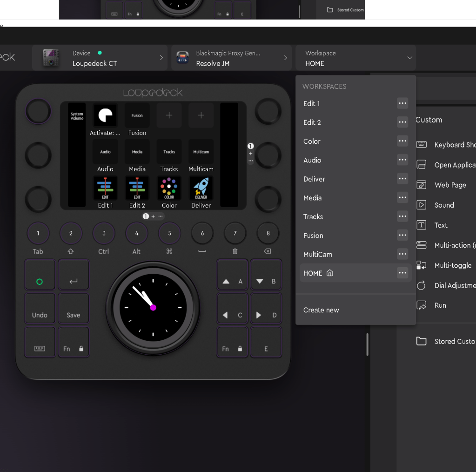Expand the Loupedeck CT device chevron
The height and width of the screenshot is (472, 476).
coord(161,58)
